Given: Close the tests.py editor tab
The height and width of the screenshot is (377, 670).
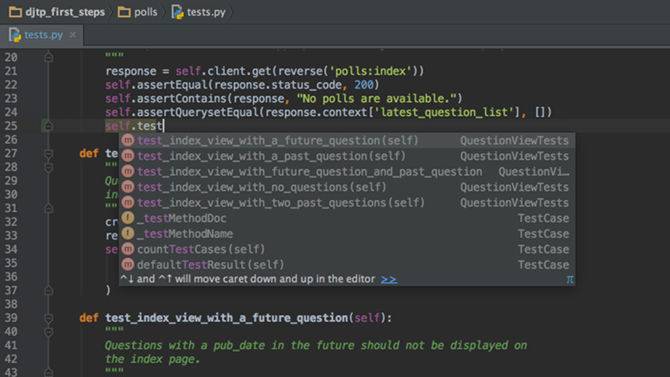Looking at the screenshot, I should [x=73, y=35].
